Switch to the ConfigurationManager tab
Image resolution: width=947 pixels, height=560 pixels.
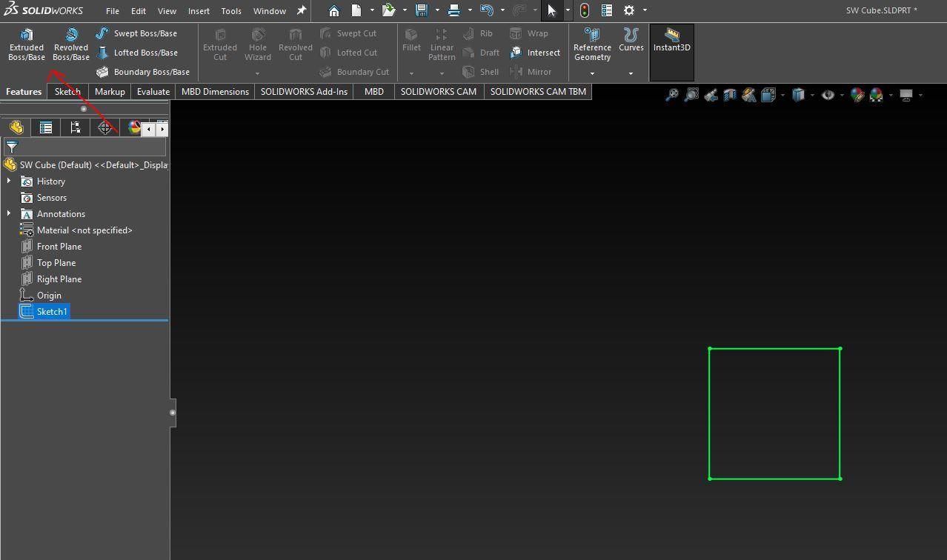(75, 127)
